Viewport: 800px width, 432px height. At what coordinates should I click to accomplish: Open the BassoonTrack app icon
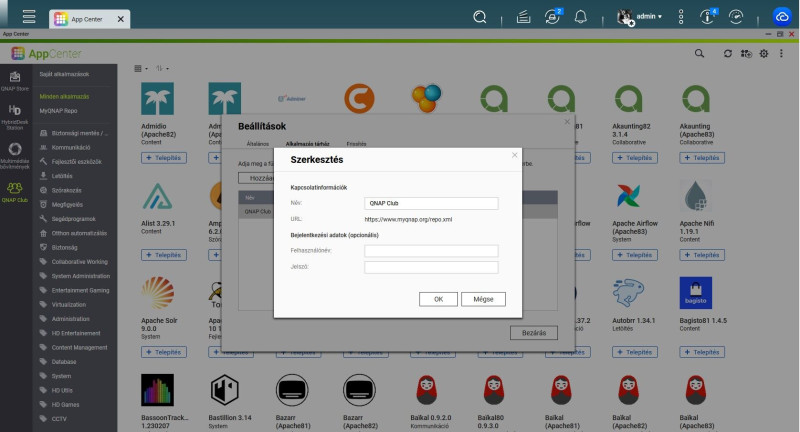pos(157,390)
